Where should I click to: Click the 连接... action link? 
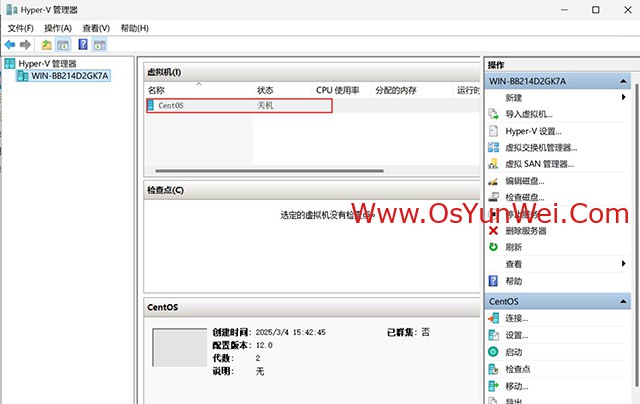point(517,318)
